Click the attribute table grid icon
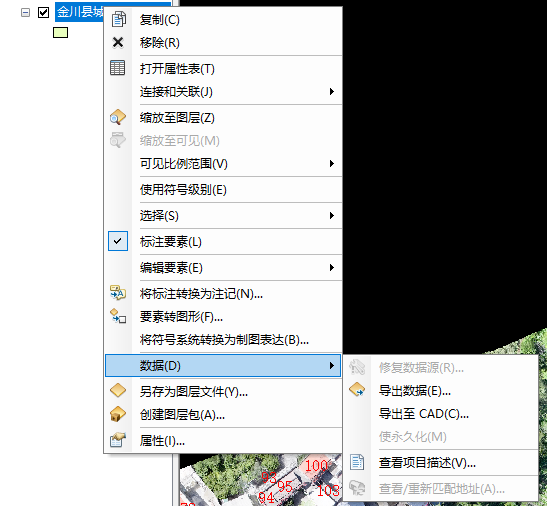The height and width of the screenshot is (506, 547). [x=118, y=68]
